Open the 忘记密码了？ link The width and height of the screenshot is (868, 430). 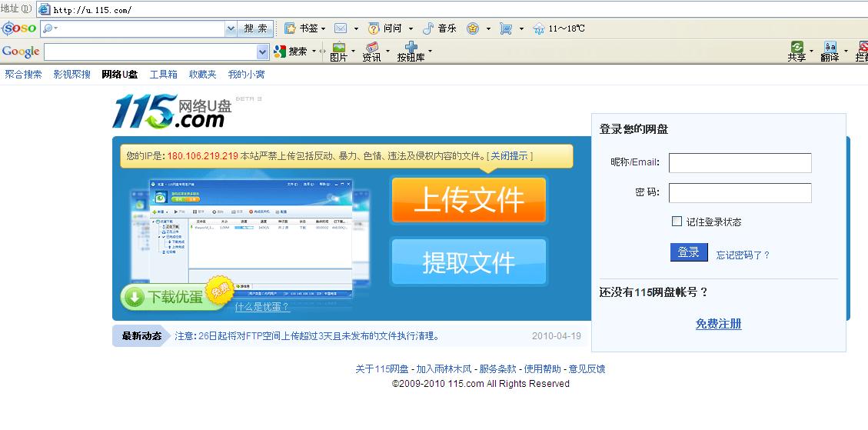[x=743, y=255]
